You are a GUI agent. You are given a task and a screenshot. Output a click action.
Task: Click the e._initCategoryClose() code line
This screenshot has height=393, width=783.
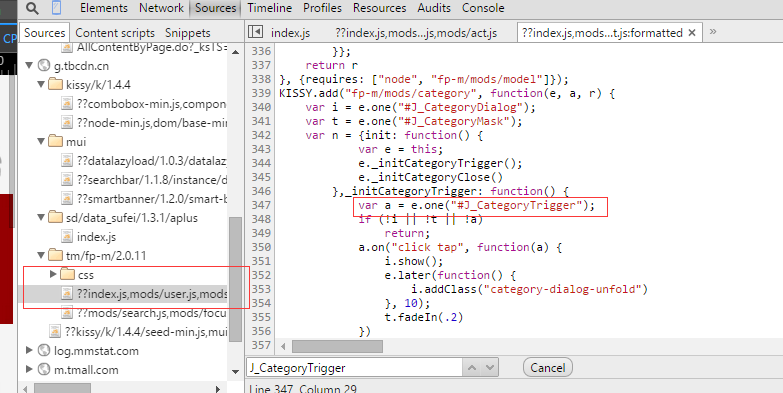430,177
